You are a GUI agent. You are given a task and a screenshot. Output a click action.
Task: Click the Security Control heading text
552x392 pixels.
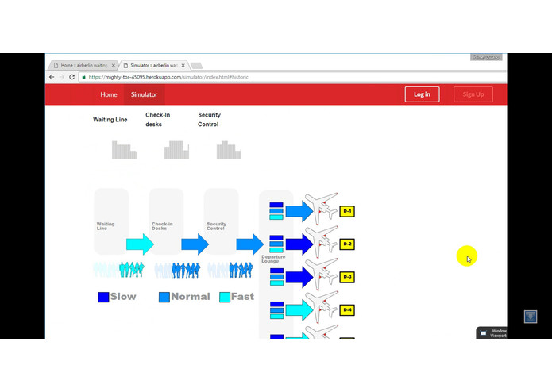[x=209, y=120]
